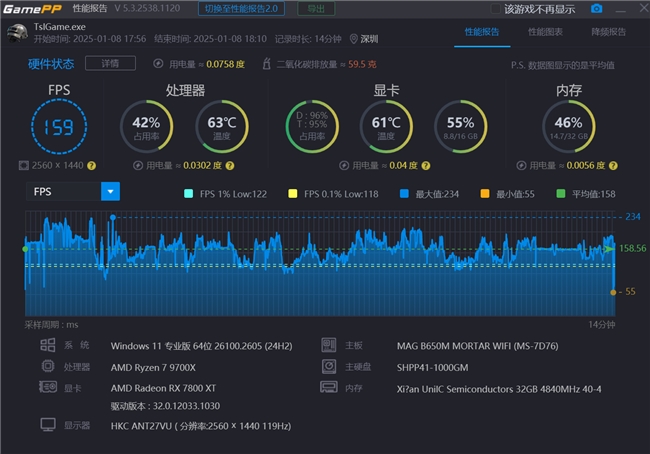The width and height of the screenshot is (650, 454).
Task: Click the MAG B650M MORTAR WIFI text
Action: (477, 346)
